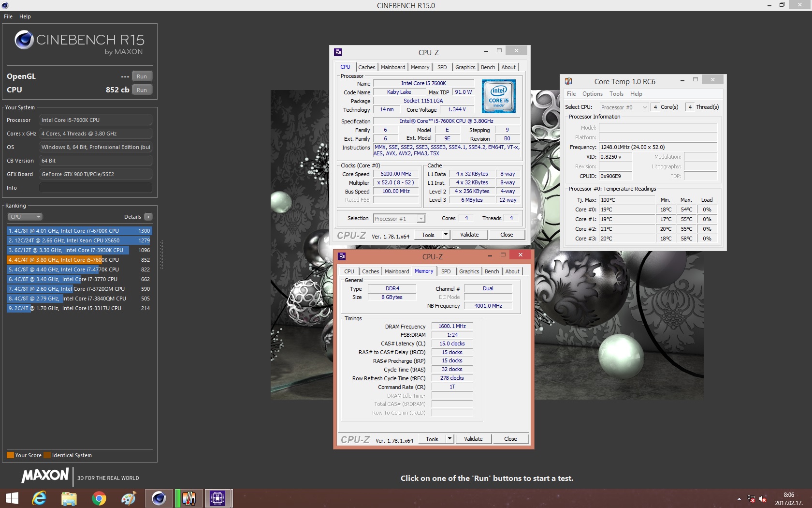Open the Help menu in Core Temp
Image resolution: width=812 pixels, height=508 pixels.
coord(636,94)
